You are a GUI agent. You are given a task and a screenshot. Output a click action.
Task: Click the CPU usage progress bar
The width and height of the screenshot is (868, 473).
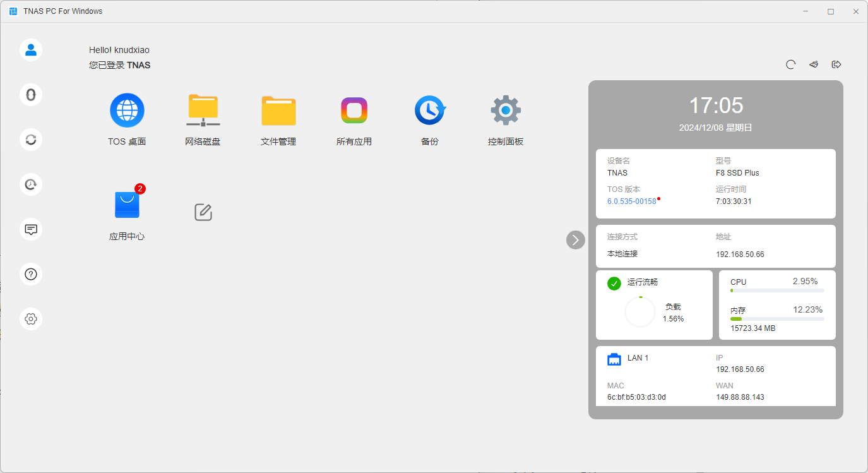(x=777, y=290)
